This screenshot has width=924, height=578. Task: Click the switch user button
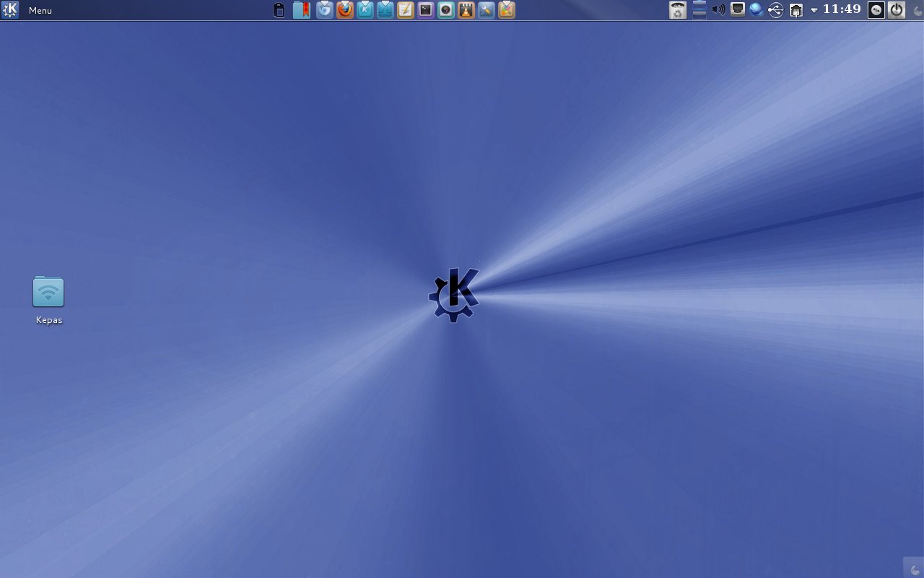(x=876, y=10)
